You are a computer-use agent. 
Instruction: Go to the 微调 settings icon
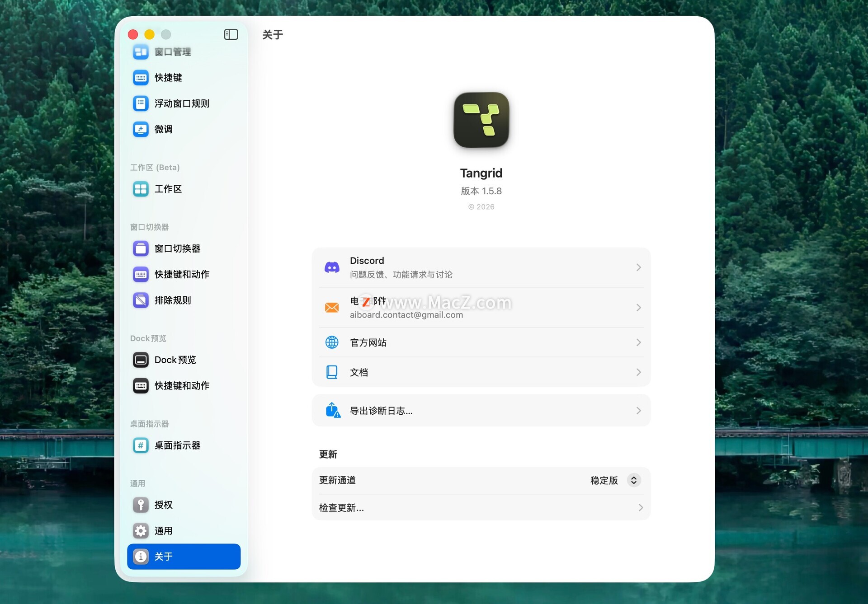tap(141, 129)
